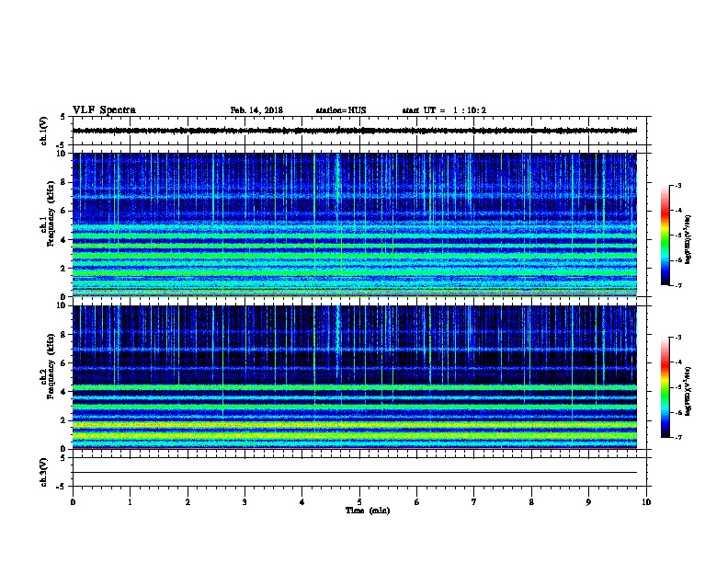This screenshot has width=728, height=563.
Task: Click time axis tick label "4"
Action: point(302,502)
